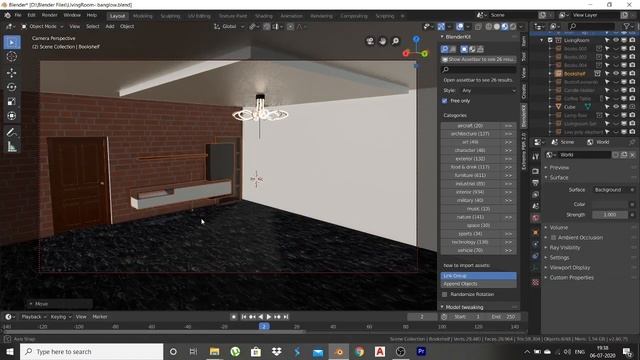Viewport: 640px width, 360px height.
Task: Open the Object Mode dropdown
Action: [42, 27]
